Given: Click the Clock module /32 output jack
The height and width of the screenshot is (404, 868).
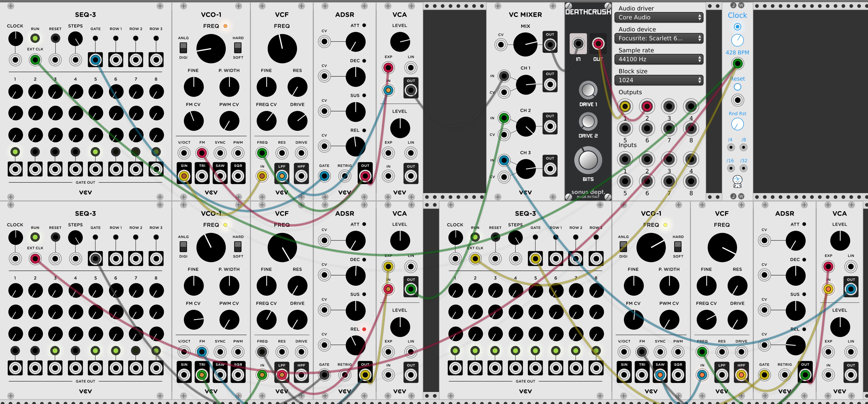Looking at the screenshot, I should click(x=744, y=168).
